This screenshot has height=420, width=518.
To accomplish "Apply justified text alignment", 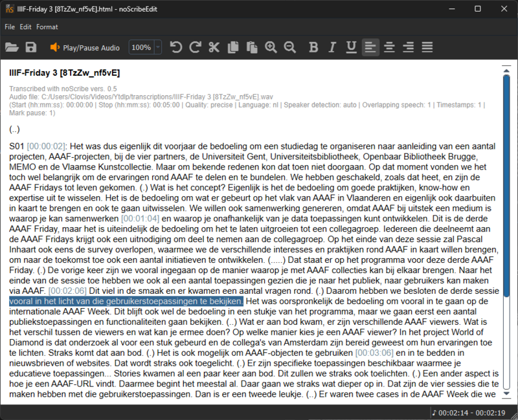I will pos(426,47).
